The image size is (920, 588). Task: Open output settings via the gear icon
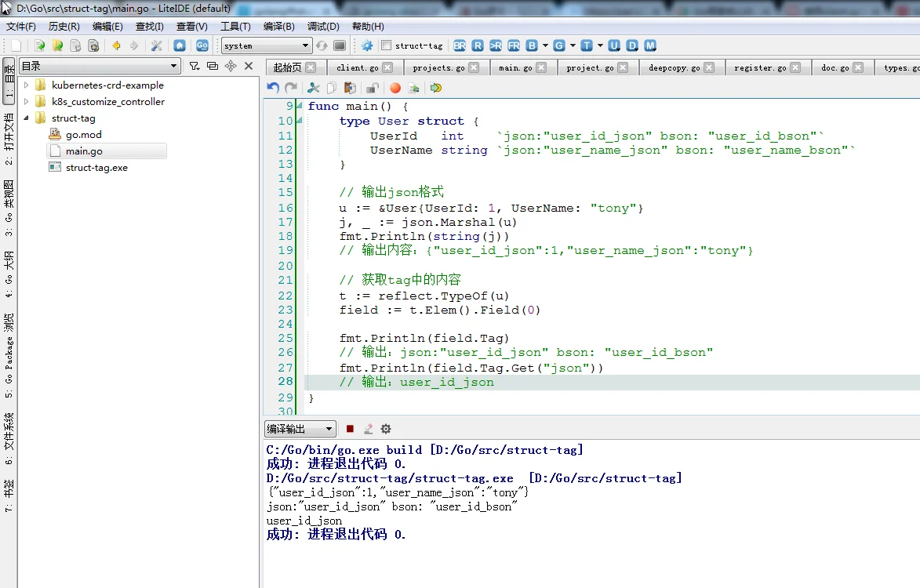(386, 429)
